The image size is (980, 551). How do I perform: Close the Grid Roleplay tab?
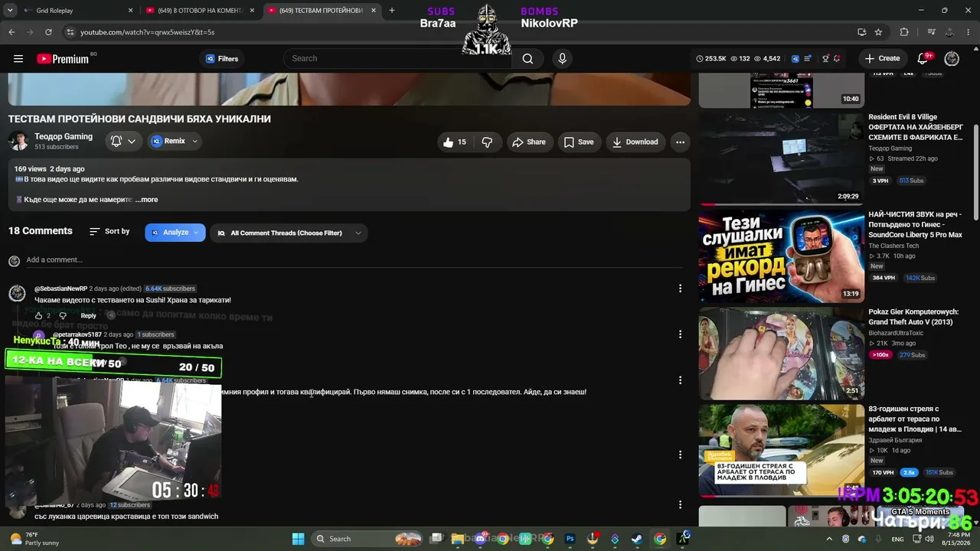tap(130, 11)
